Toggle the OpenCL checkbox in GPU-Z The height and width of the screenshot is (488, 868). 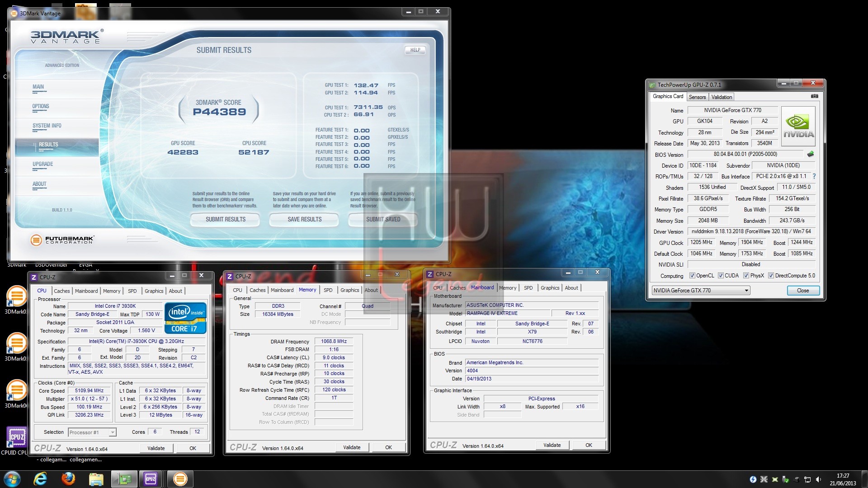[x=692, y=276]
